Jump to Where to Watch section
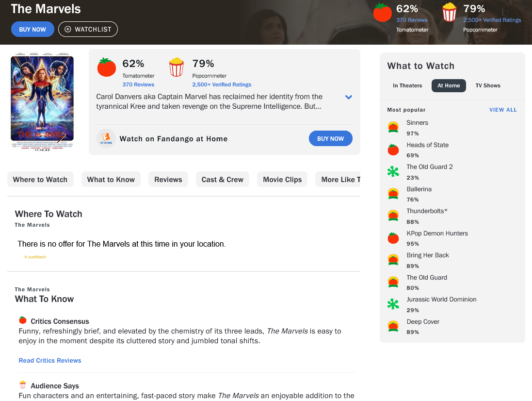 click(x=40, y=179)
